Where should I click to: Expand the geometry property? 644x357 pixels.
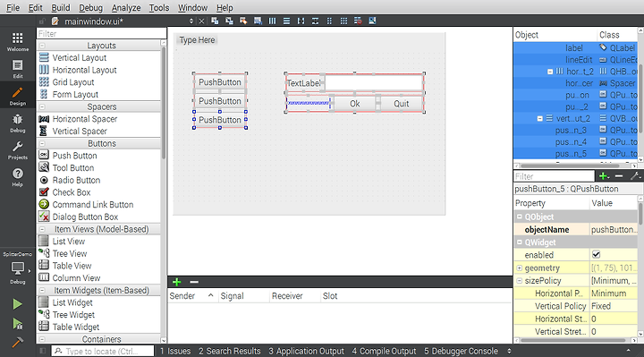[x=519, y=268]
